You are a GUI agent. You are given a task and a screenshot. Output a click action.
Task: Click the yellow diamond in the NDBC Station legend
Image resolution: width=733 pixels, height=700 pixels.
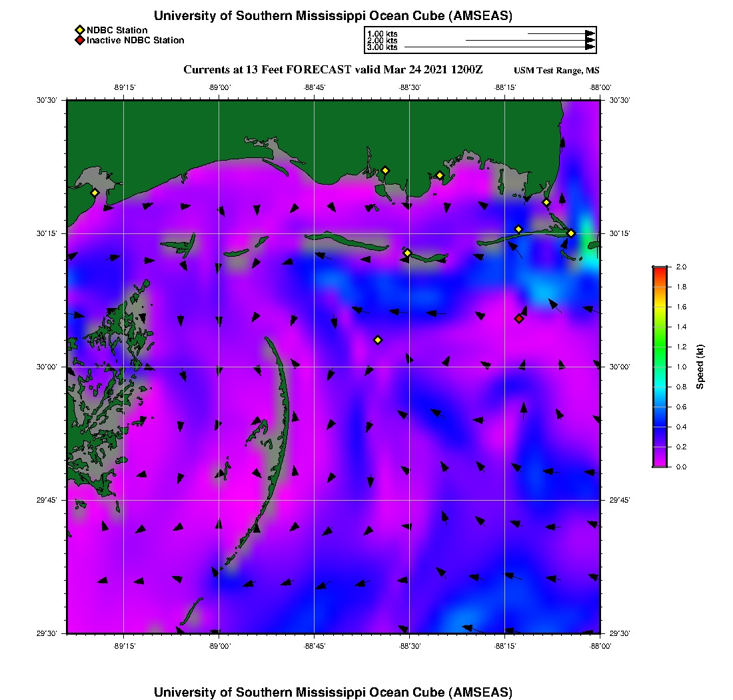[x=80, y=30]
